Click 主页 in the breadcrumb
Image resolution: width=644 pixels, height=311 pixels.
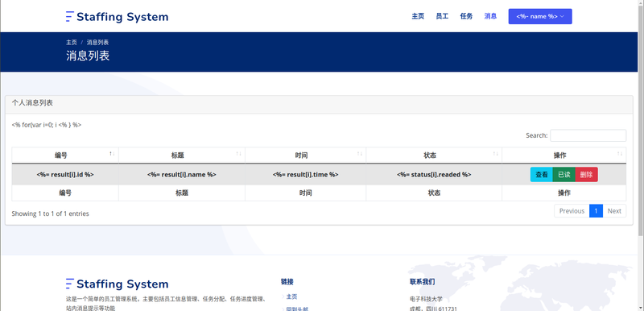pyautogui.click(x=72, y=43)
